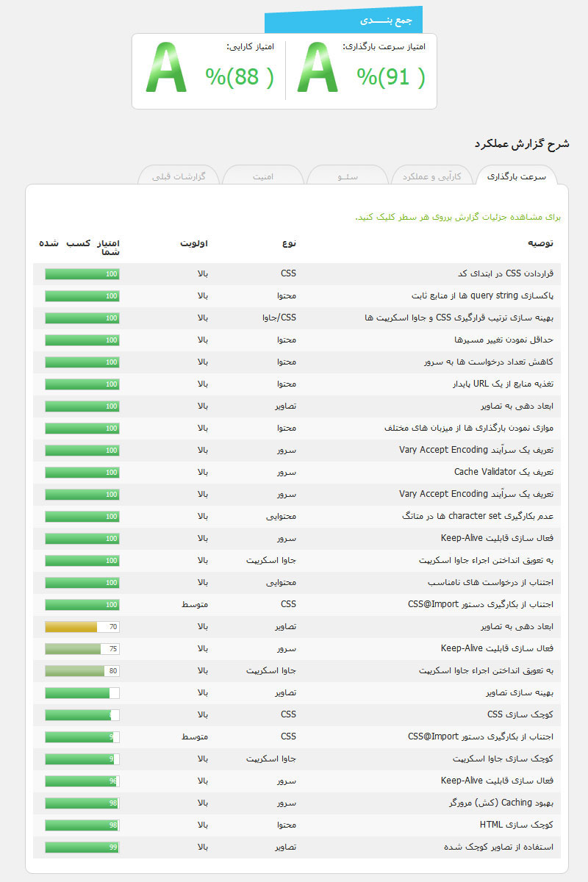Click بالا priority in the کوچک سازی CSS row
The height and width of the screenshot is (882, 588).
203,715
